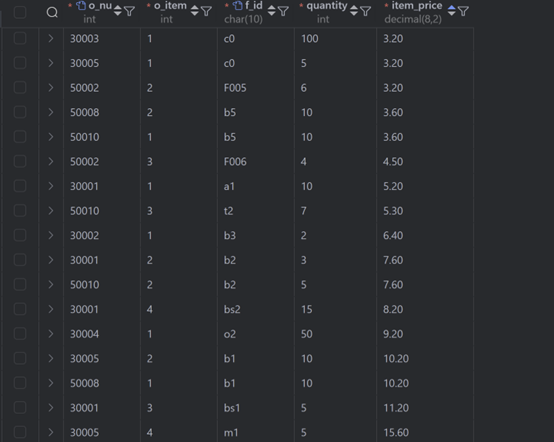Viewport: 554px width, 442px height.
Task: Click the quantity column header label
Action: click(327, 6)
